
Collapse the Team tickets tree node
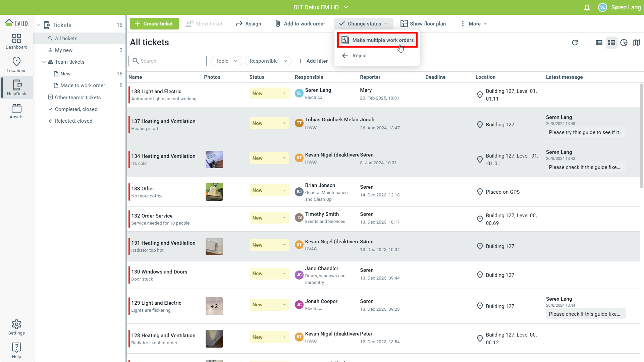pos(44,62)
